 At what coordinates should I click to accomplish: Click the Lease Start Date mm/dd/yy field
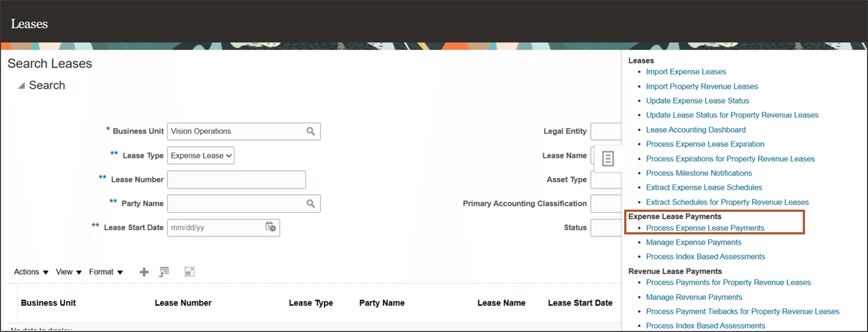216,228
